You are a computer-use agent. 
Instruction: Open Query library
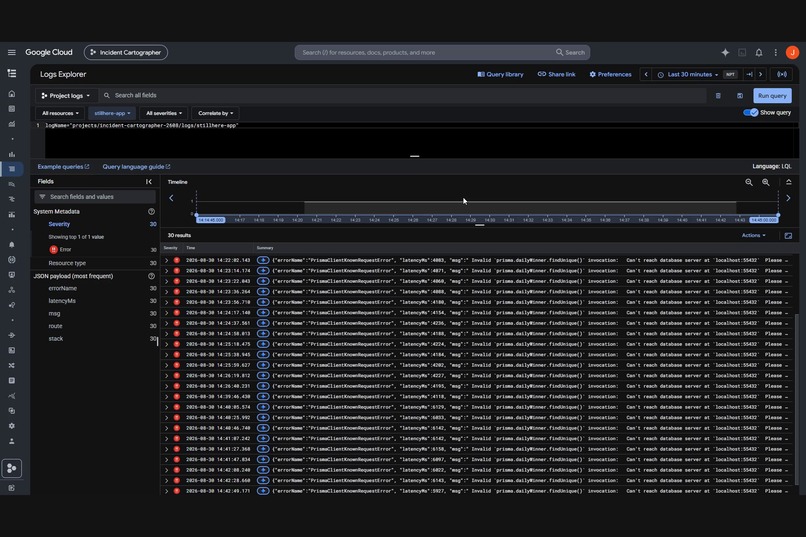click(500, 75)
